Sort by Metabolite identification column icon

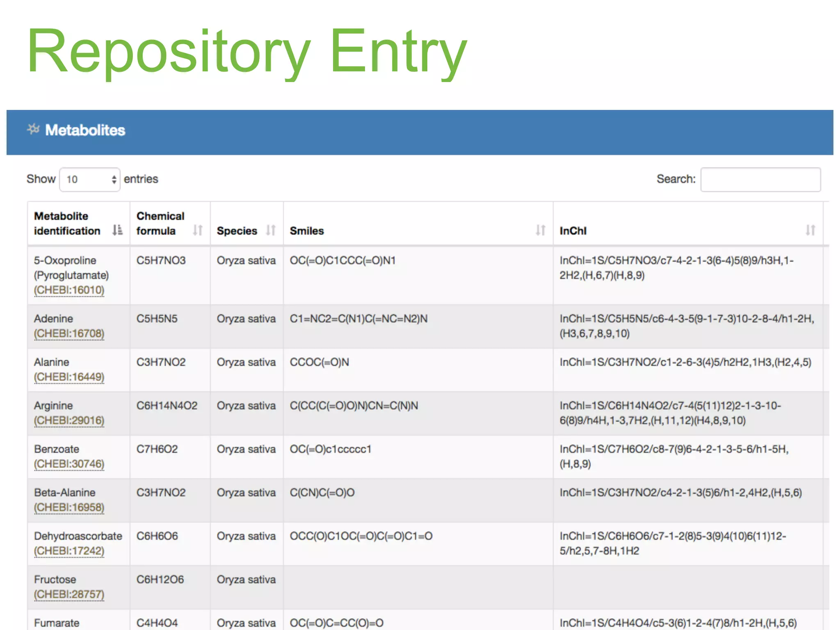click(117, 230)
